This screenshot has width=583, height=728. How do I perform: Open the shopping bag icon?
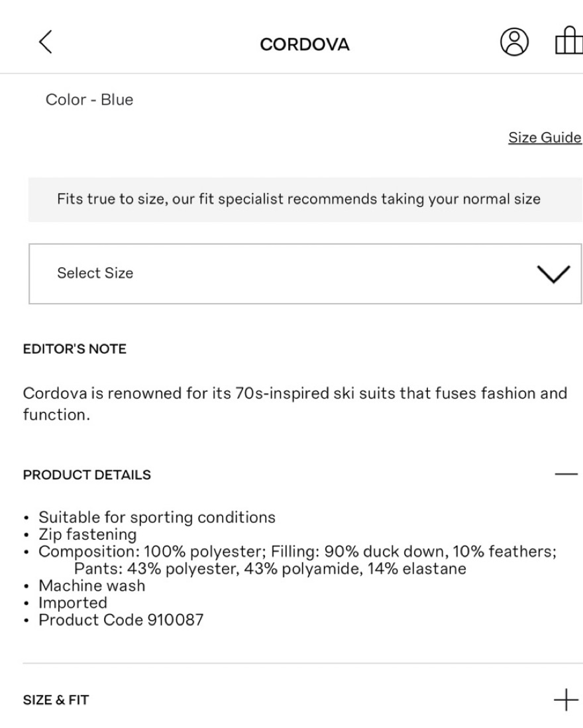click(567, 44)
